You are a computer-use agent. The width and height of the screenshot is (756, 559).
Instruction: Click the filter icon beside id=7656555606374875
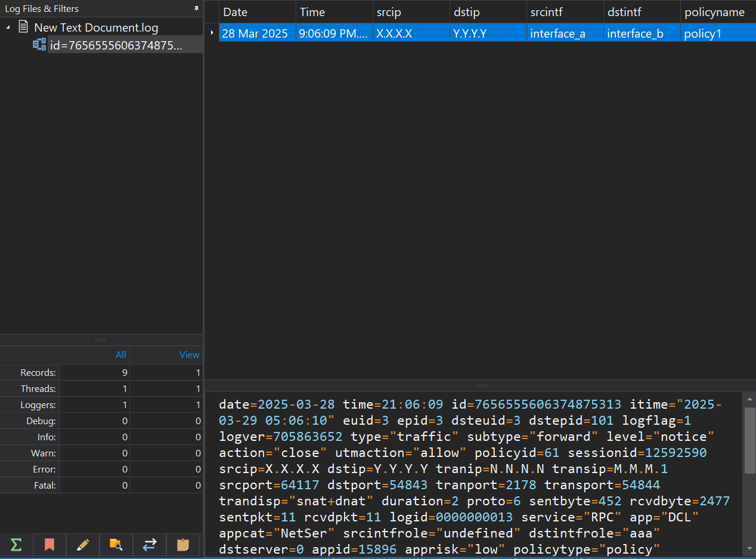click(x=39, y=44)
